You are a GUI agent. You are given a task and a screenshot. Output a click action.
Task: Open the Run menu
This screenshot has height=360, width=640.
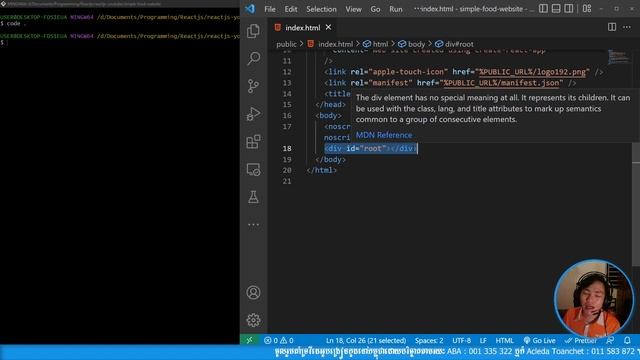pos(396,9)
